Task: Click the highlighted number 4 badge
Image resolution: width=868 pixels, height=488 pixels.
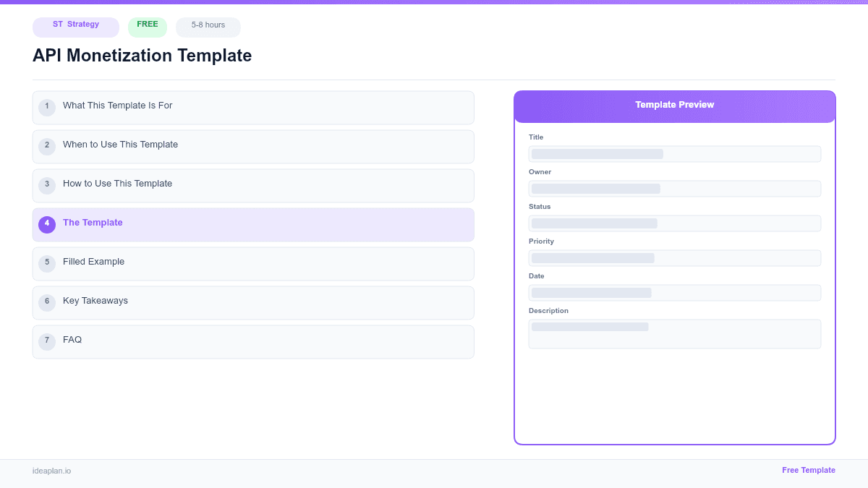Action: pyautogui.click(x=47, y=224)
